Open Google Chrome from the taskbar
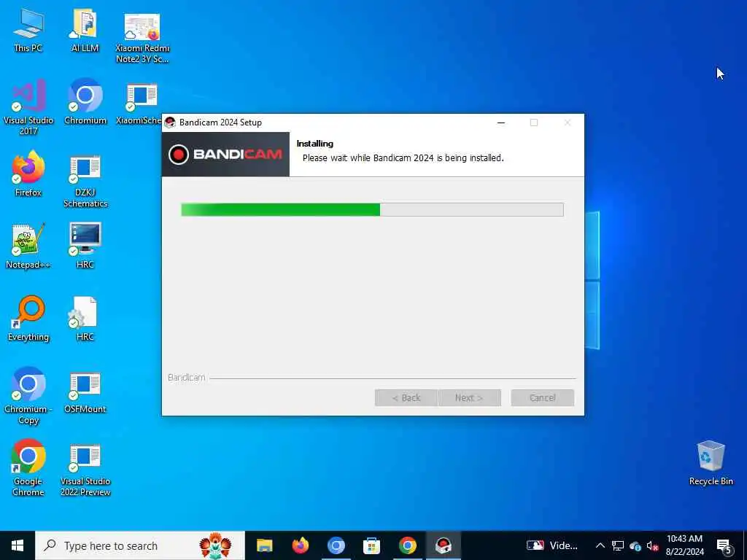Image resolution: width=747 pixels, height=560 pixels. tap(407, 545)
